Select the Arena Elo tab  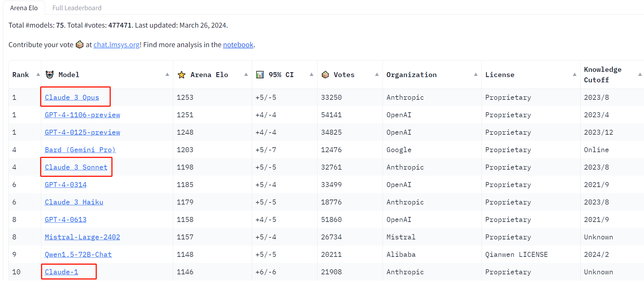(x=24, y=8)
